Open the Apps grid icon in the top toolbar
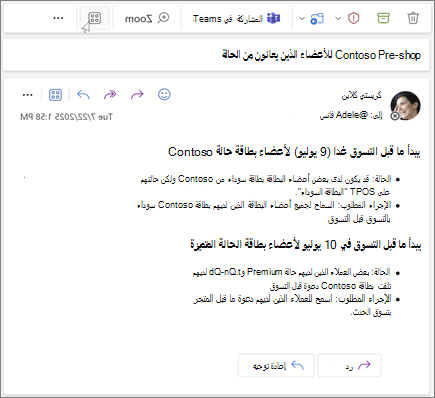 tap(95, 18)
